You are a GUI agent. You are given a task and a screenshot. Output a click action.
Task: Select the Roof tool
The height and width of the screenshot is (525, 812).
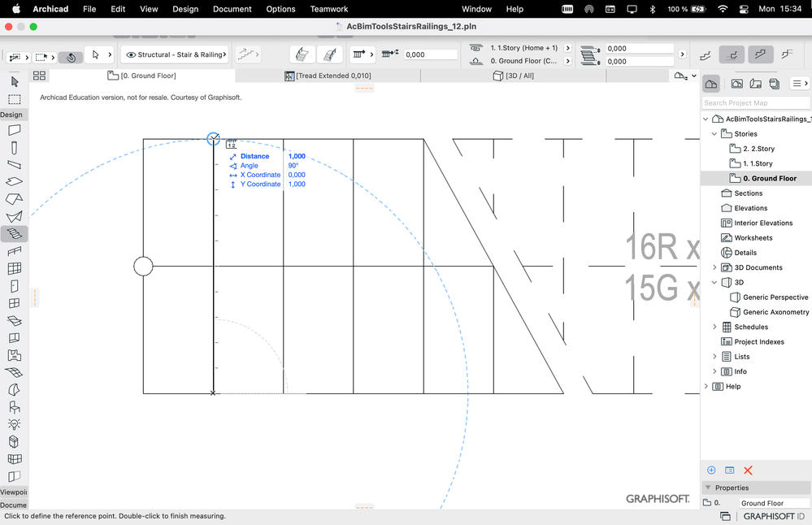(x=14, y=199)
